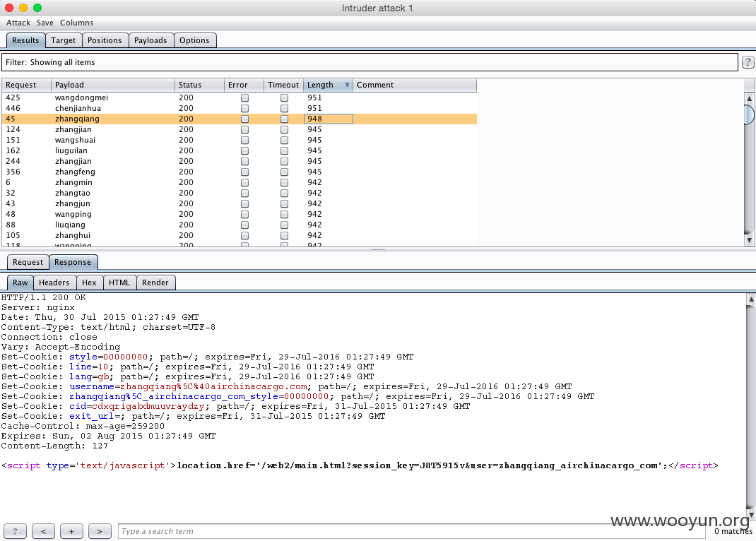Click the search help question mark button
This screenshot has height=541, width=756.
[15, 531]
